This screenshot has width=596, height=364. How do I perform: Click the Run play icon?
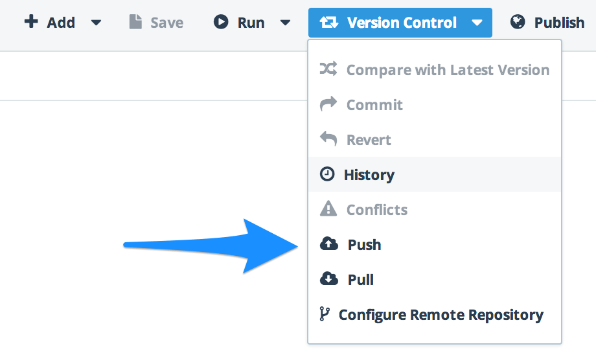pos(221,22)
